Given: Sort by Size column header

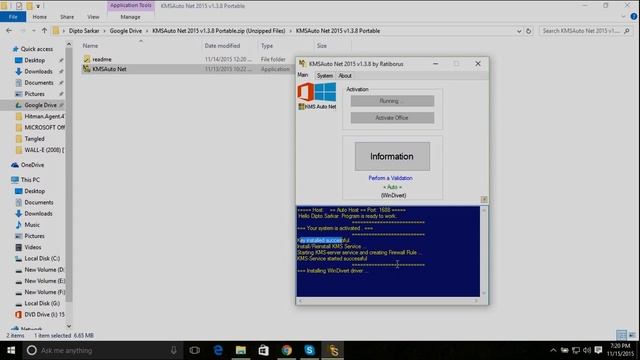Looking at the screenshot, I should tap(322, 46).
